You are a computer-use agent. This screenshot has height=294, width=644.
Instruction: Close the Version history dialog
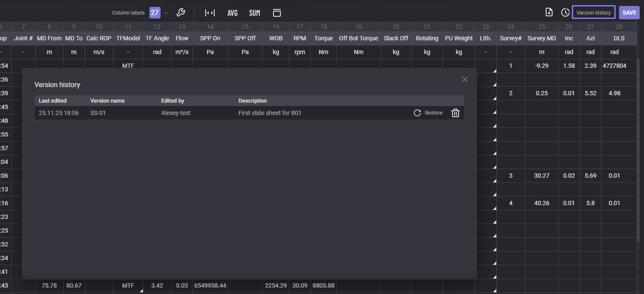[x=465, y=79]
